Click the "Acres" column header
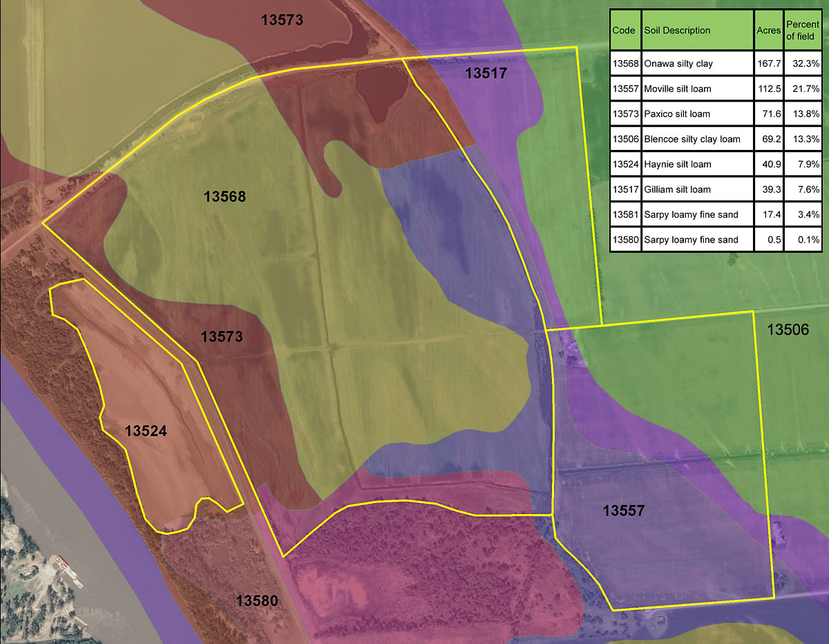Viewport: 829px width, 644px height. click(x=768, y=30)
